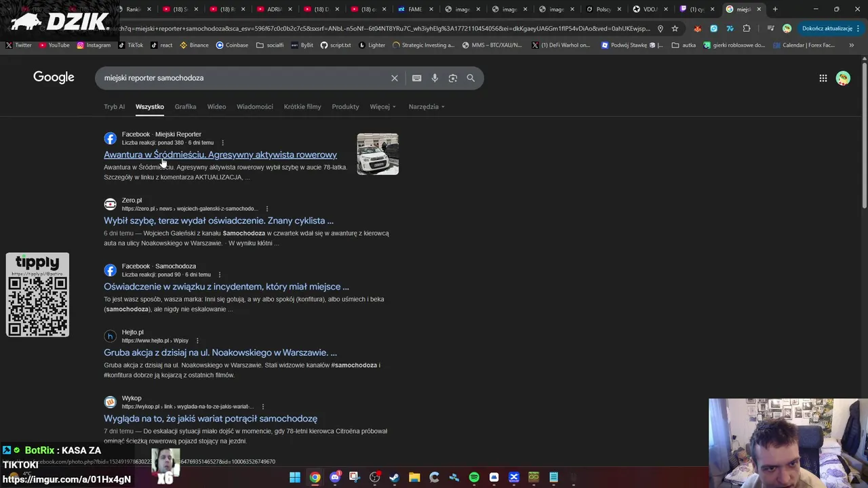
Task: Open OBS Studio from the taskbar
Action: (374, 477)
